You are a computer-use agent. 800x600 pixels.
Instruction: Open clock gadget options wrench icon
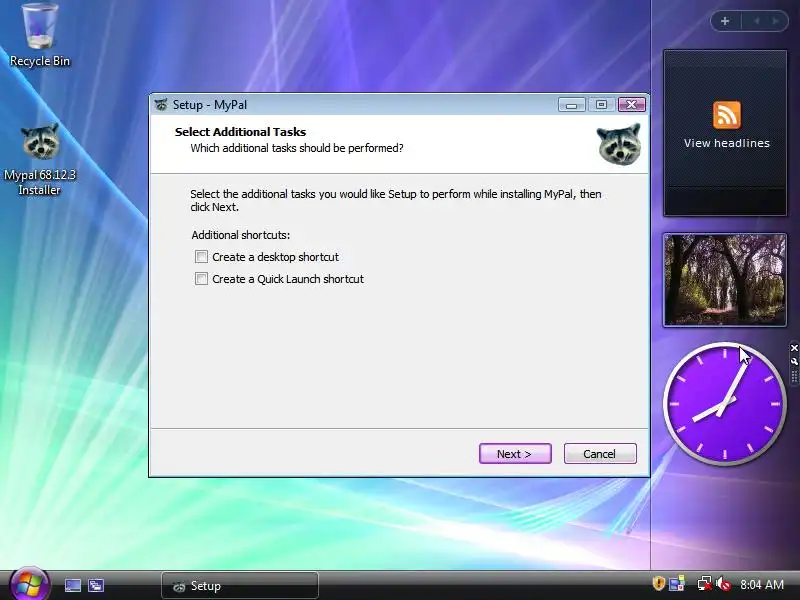(794, 361)
